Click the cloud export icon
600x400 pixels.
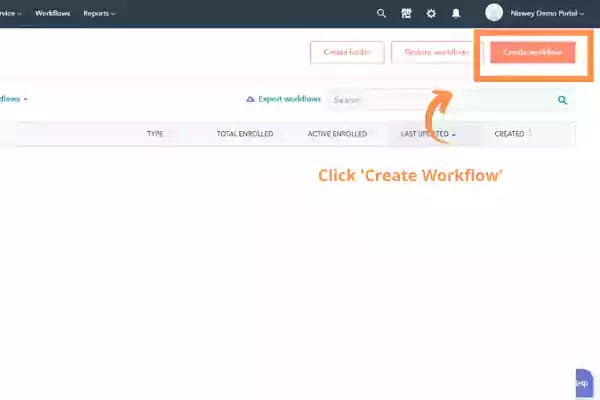coord(250,100)
